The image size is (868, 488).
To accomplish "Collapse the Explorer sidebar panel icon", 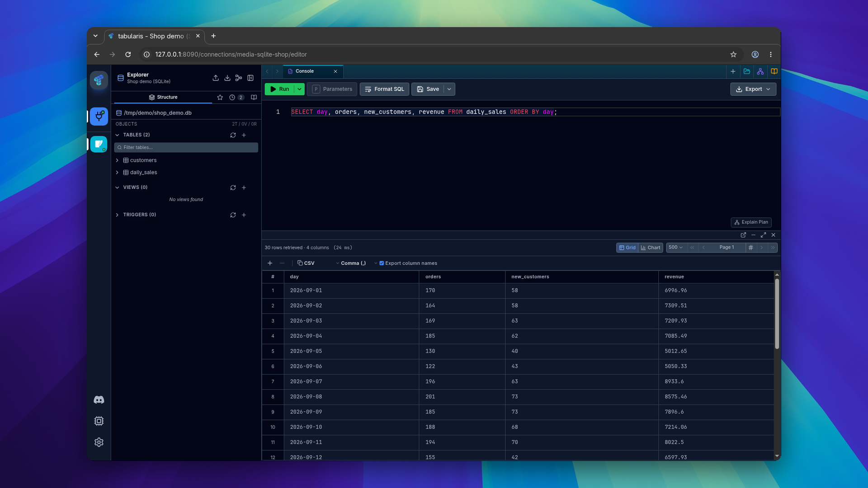I will coord(250,78).
